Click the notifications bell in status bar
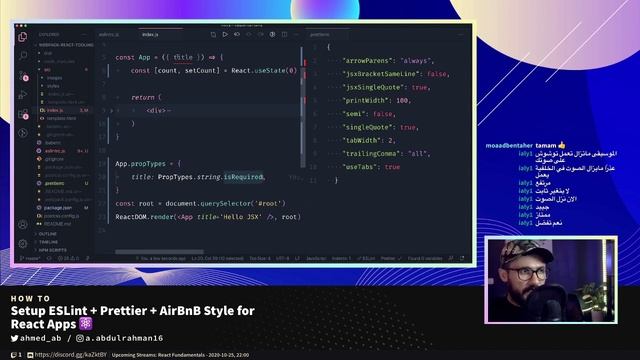The height and width of the screenshot is (360, 640). pyautogui.click(x=462, y=258)
